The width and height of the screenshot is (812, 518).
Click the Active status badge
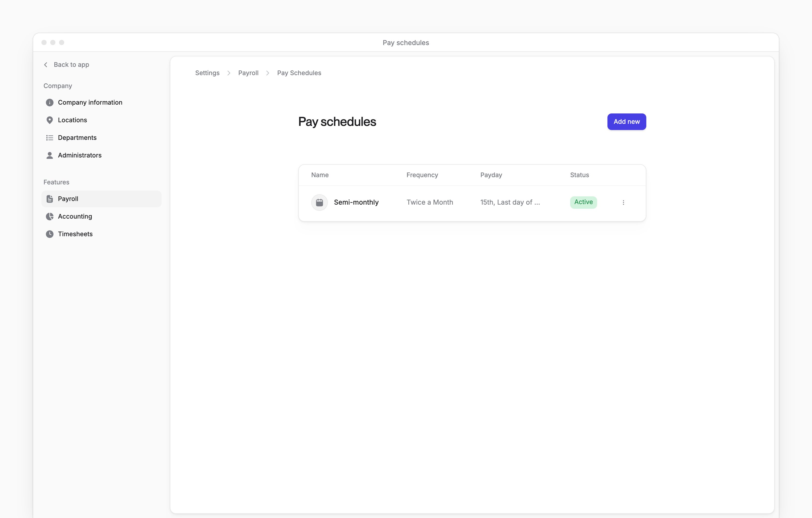tap(583, 202)
